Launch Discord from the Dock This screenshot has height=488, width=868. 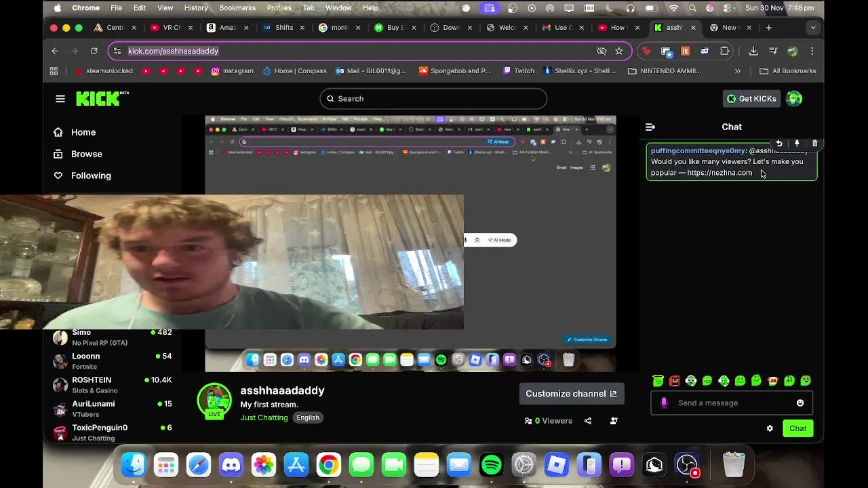(231, 465)
